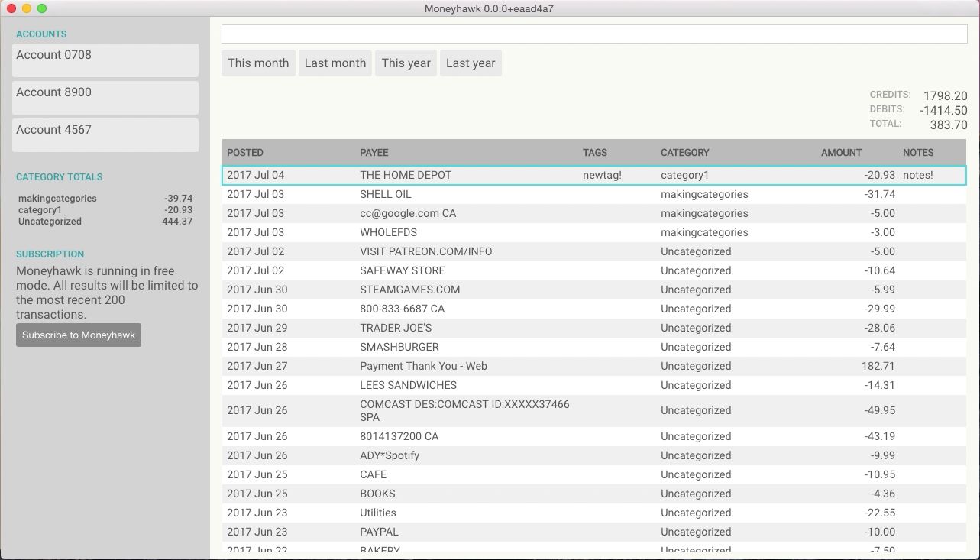This screenshot has width=980, height=560.
Task: Select the Payment Thank You - Web row
Action: click(x=423, y=366)
